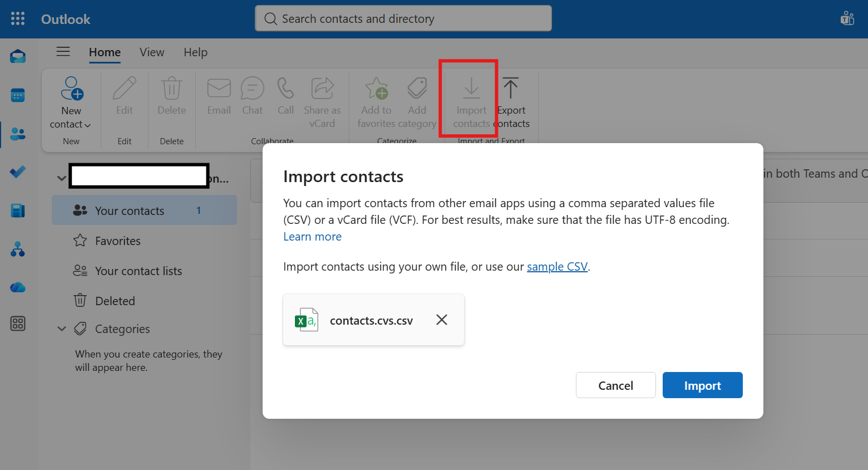Screen dimensions: 868x470
Task: Click the Email envelope ribbon icon
Action: (219, 89)
